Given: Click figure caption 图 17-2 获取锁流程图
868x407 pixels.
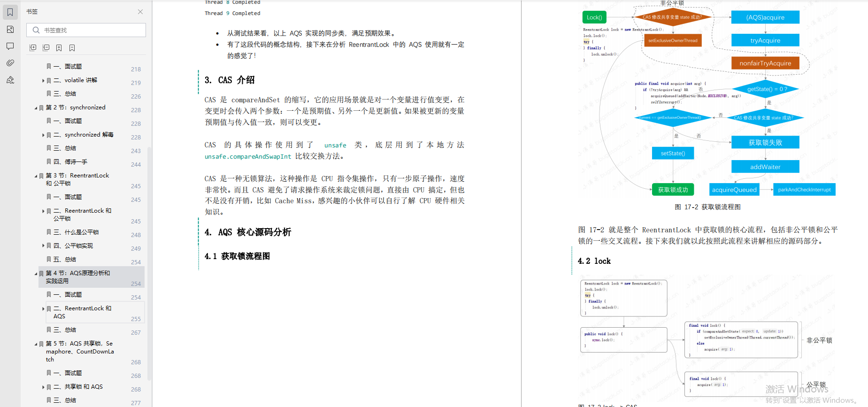Looking at the screenshot, I should (x=707, y=207).
